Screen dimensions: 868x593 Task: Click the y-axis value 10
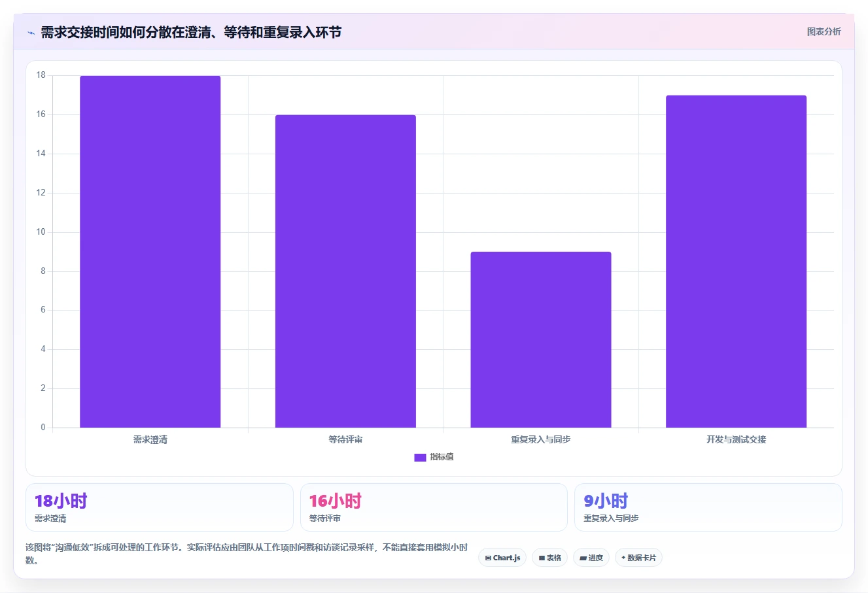(41, 232)
